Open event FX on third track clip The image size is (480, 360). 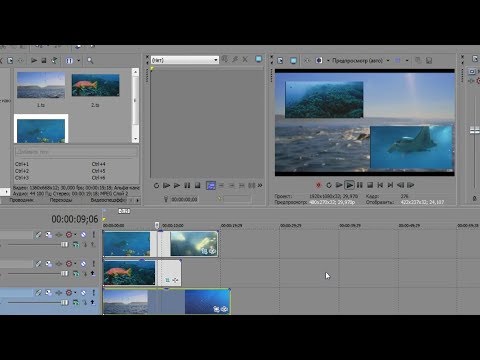(224, 309)
